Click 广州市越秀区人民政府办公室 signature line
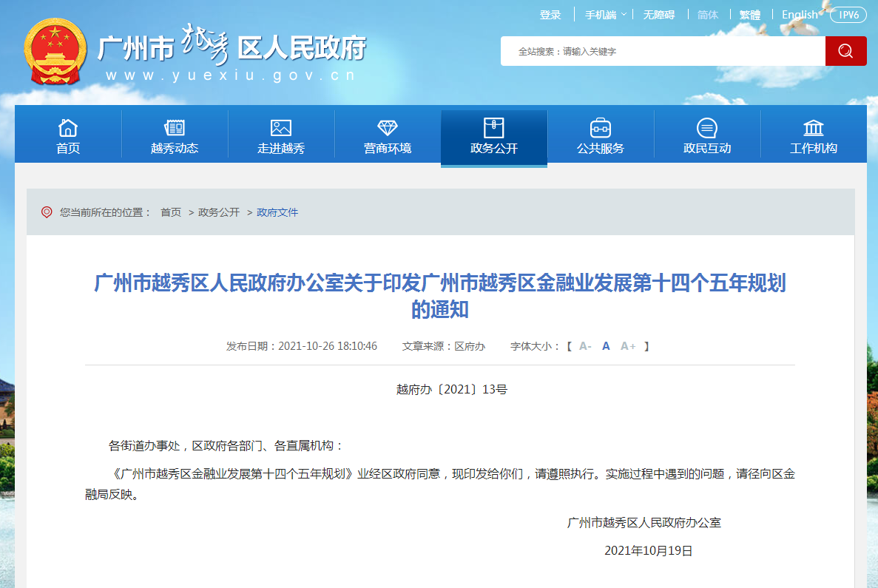 click(x=644, y=522)
